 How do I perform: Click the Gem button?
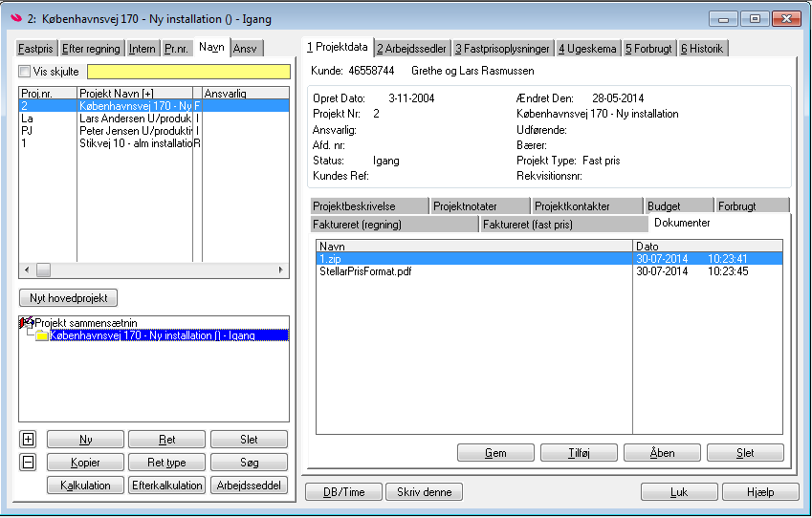coord(495,453)
